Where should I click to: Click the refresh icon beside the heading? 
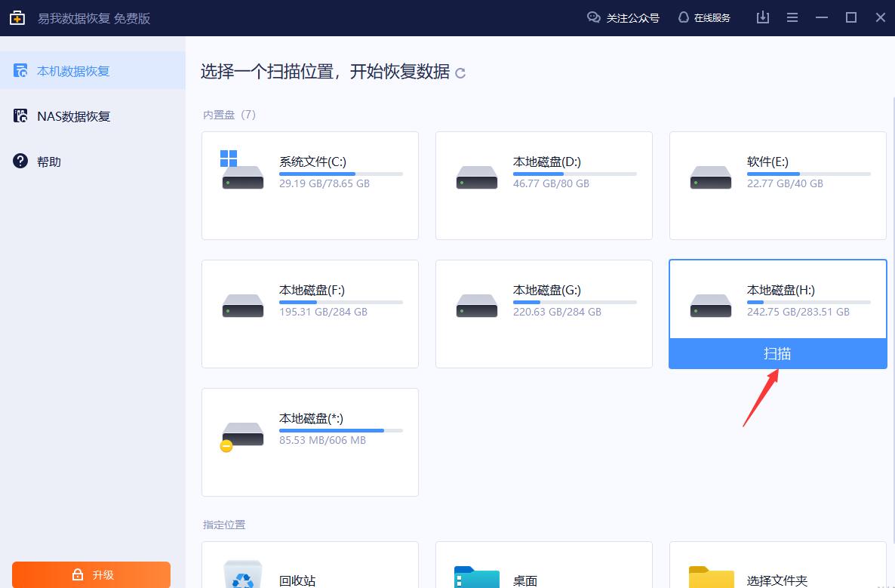460,73
